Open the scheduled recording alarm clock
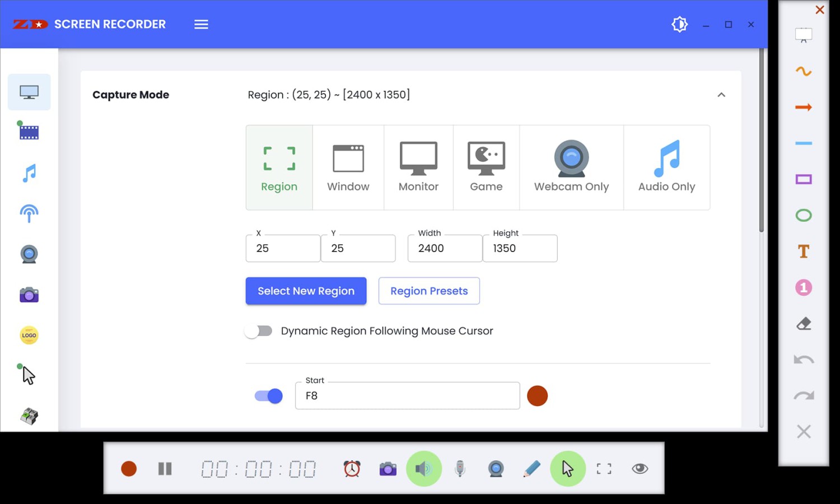840x504 pixels. click(352, 469)
